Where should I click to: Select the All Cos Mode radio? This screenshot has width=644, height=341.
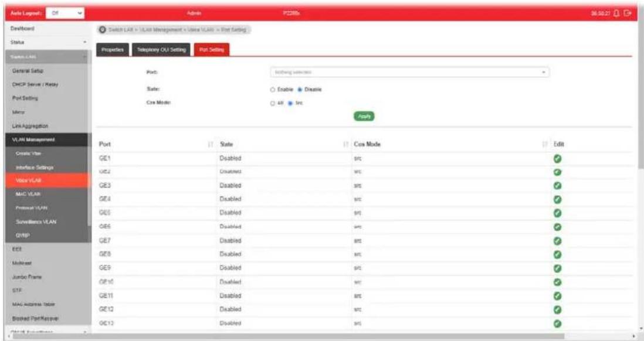point(272,103)
